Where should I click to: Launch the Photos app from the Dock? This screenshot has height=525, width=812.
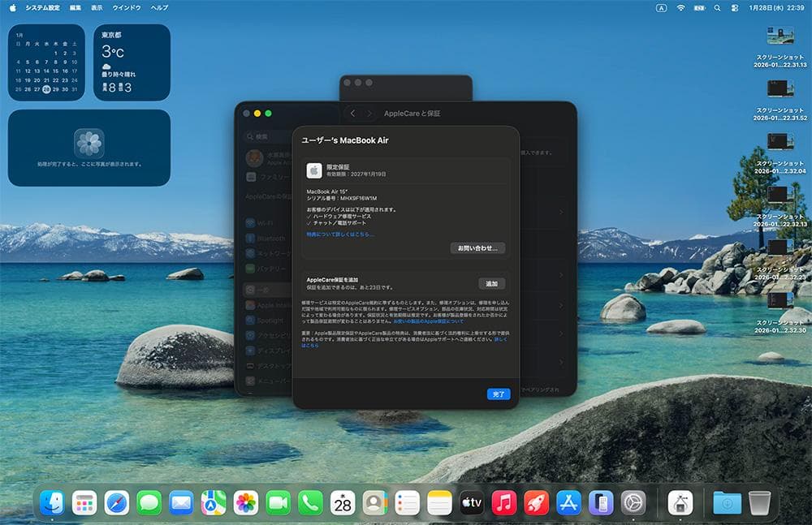(x=246, y=503)
